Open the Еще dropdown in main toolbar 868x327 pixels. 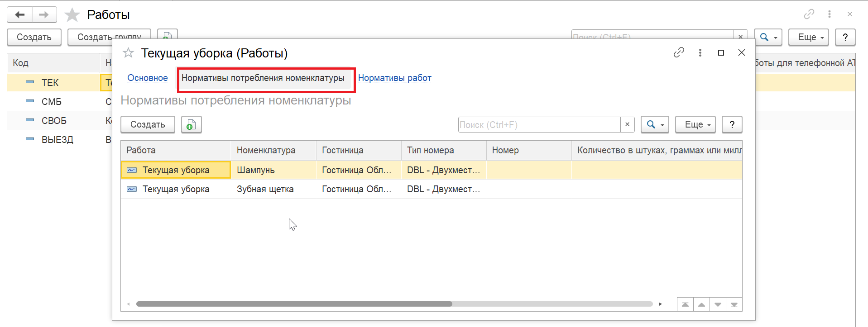(x=808, y=37)
